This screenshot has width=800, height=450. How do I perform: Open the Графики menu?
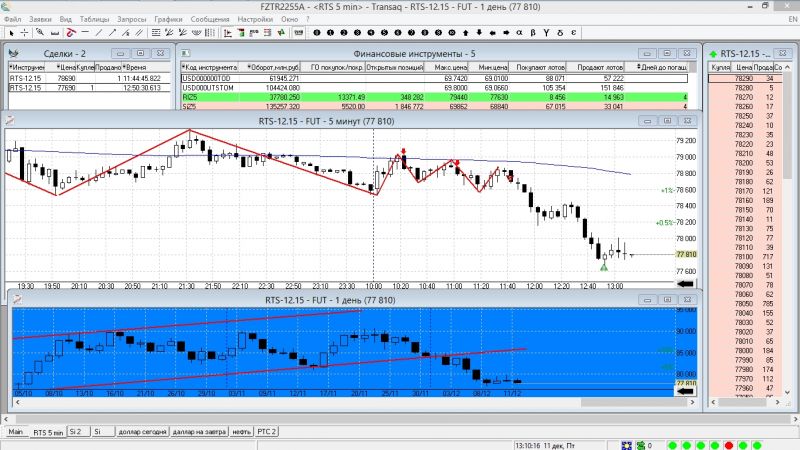168,19
